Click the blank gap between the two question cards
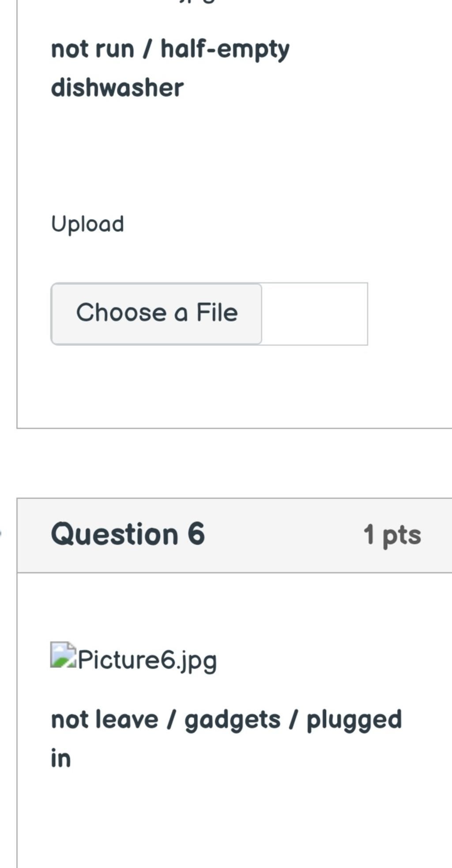 pyautogui.click(x=234, y=463)
